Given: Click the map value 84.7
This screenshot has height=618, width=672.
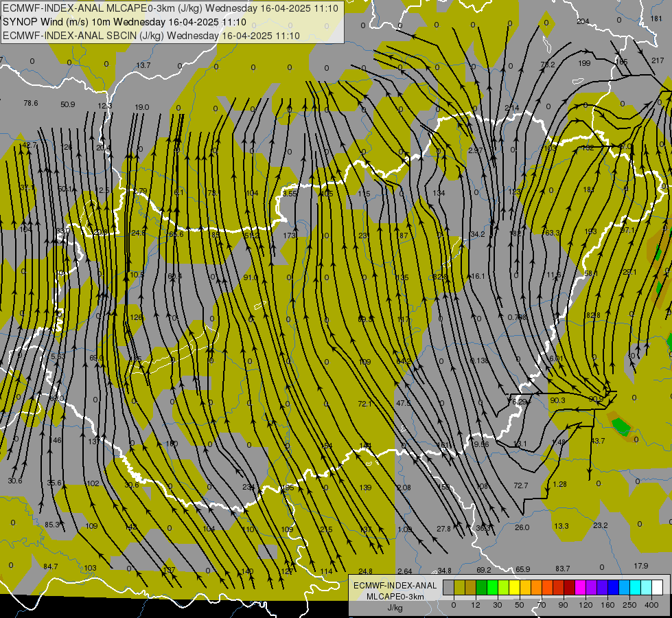Looking at the screenshot, I should click(51, 567).
